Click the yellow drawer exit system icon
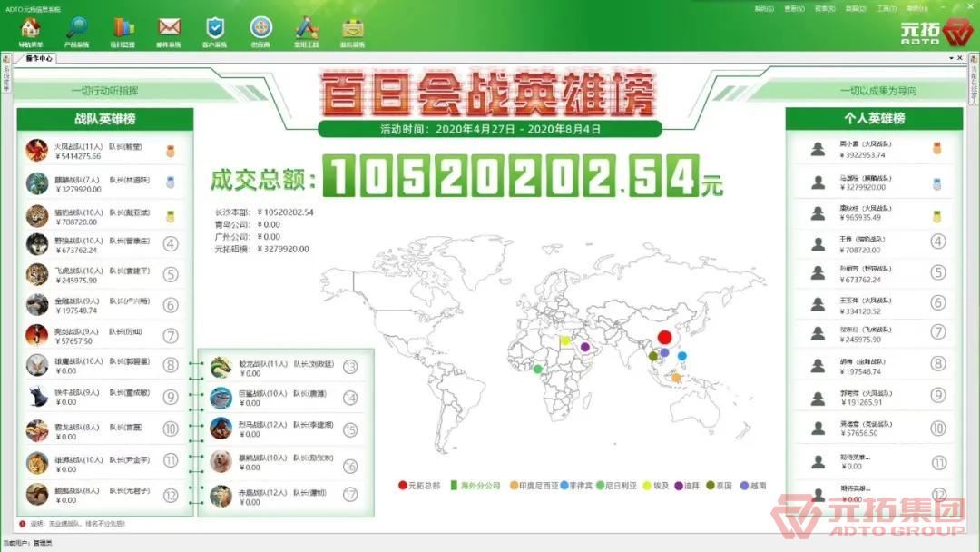Screen dimensions: 980x552 coord(352,29)
